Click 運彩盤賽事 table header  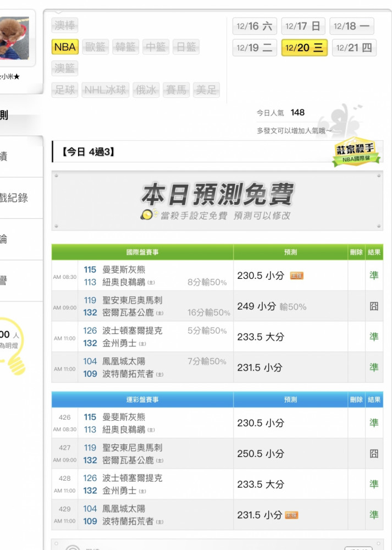[142, 399]
